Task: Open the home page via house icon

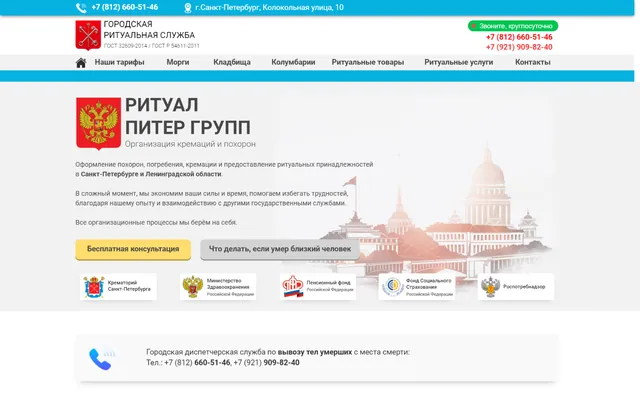Action: (81, 62)
